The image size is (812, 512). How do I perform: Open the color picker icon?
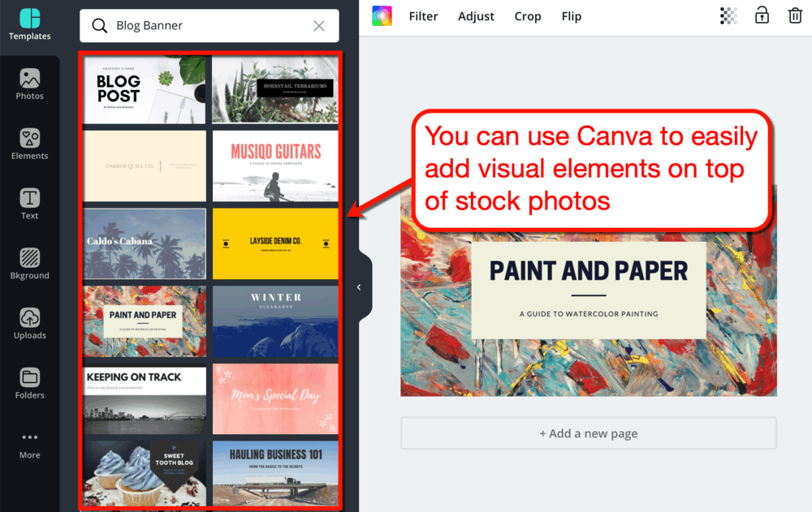click(x=382, y=15)
